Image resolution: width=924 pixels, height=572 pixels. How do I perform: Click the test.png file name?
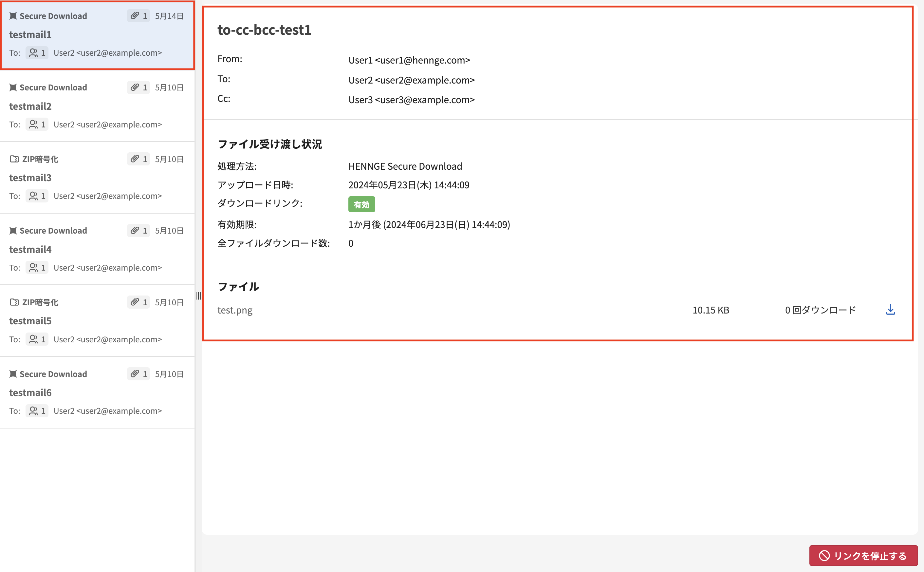(235, 310)
